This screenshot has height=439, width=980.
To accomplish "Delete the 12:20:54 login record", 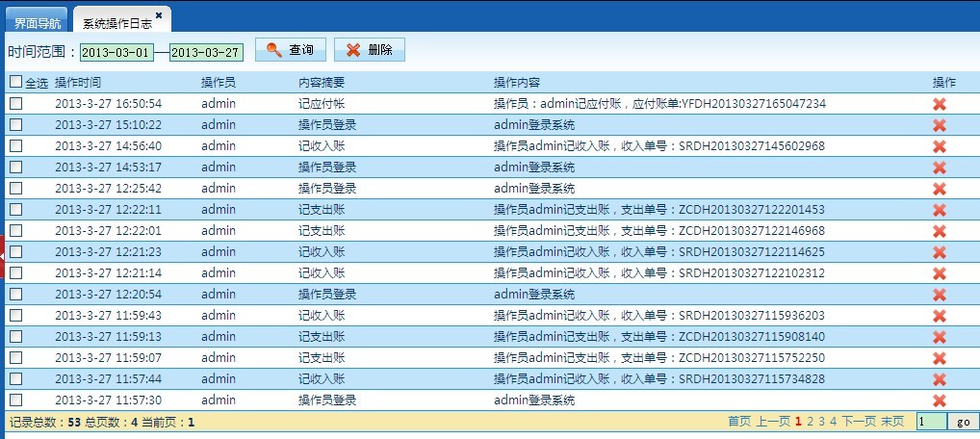I will pyautogui.click(x=940, y=295).
